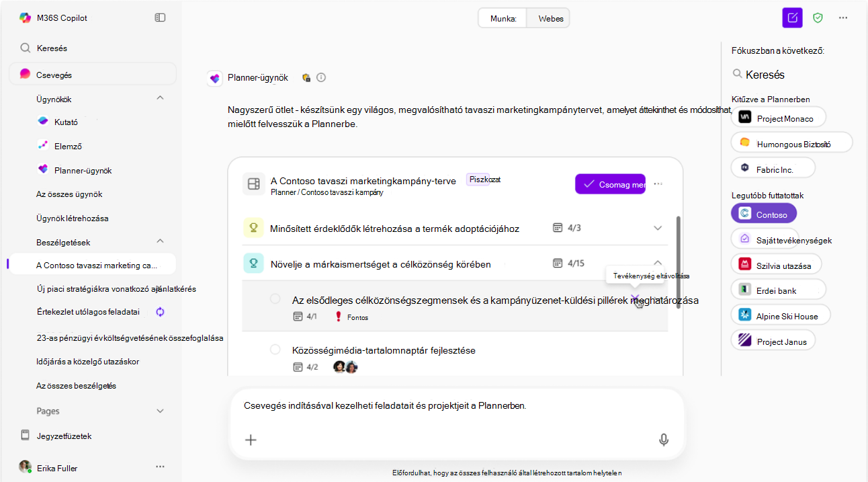Click the microphone icon
This screenshot has width=868, height=482.
click(x=664, y=440)
